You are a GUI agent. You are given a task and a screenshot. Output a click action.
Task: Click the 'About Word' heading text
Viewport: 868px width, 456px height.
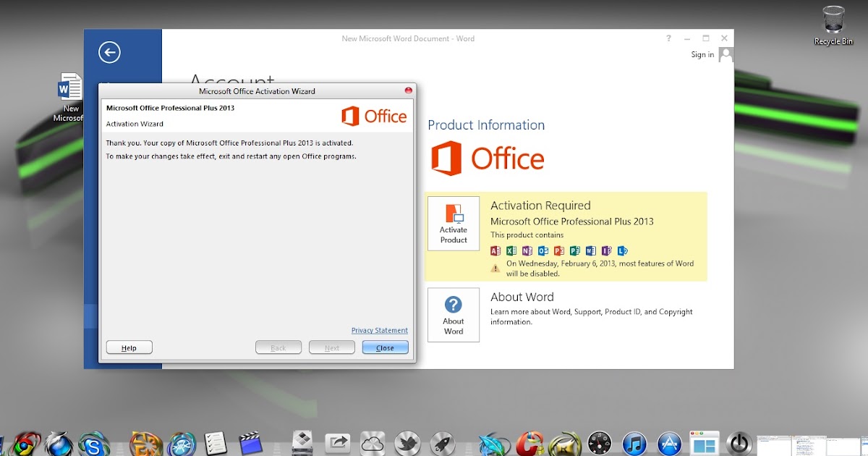pos(522,297)
